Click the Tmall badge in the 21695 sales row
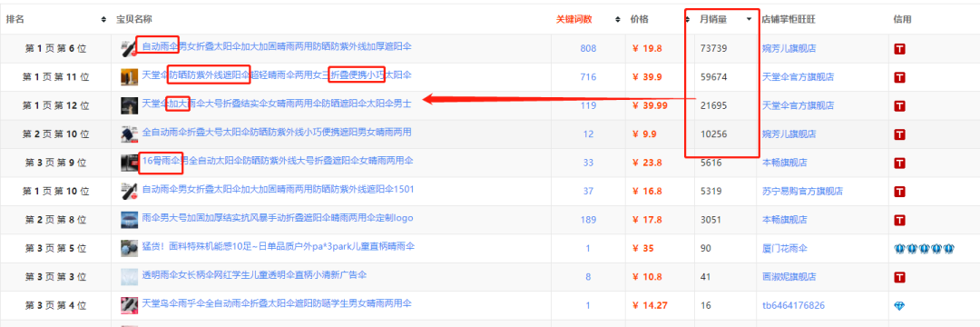This screenshot has height=327, width=980. click(900, 105)
